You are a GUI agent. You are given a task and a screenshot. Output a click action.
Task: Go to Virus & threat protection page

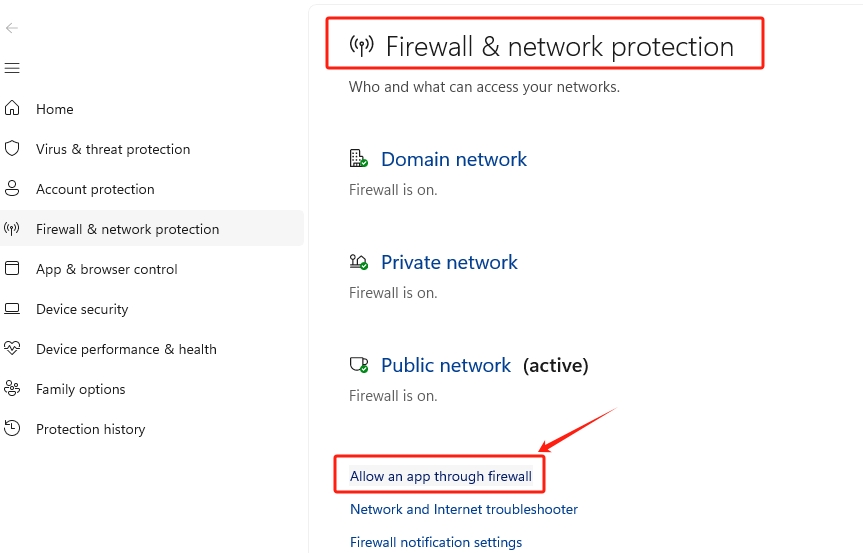point(112,149)
